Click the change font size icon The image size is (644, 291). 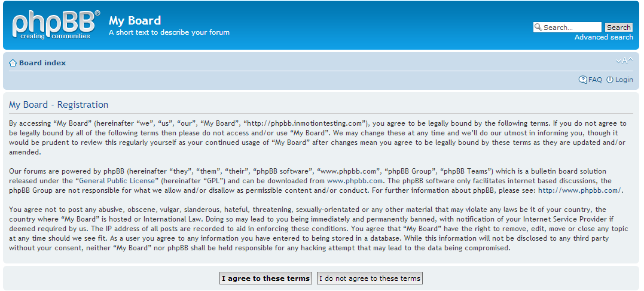tap(624, 61)
